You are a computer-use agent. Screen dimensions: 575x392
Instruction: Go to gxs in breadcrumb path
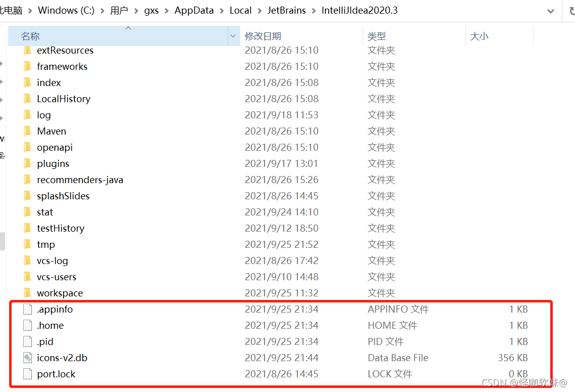(x=151, y=11)
